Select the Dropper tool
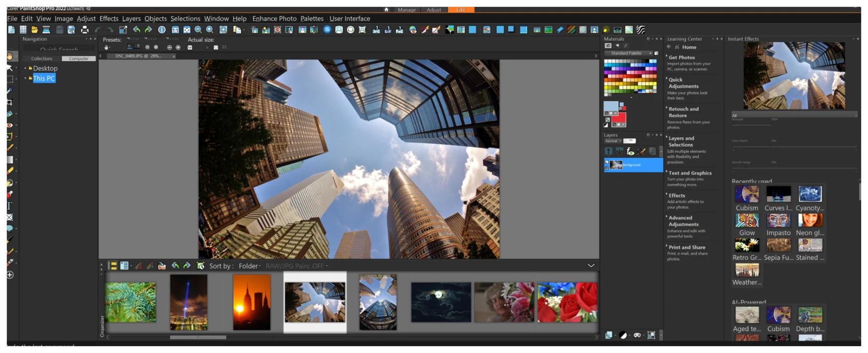 [10, 91]
